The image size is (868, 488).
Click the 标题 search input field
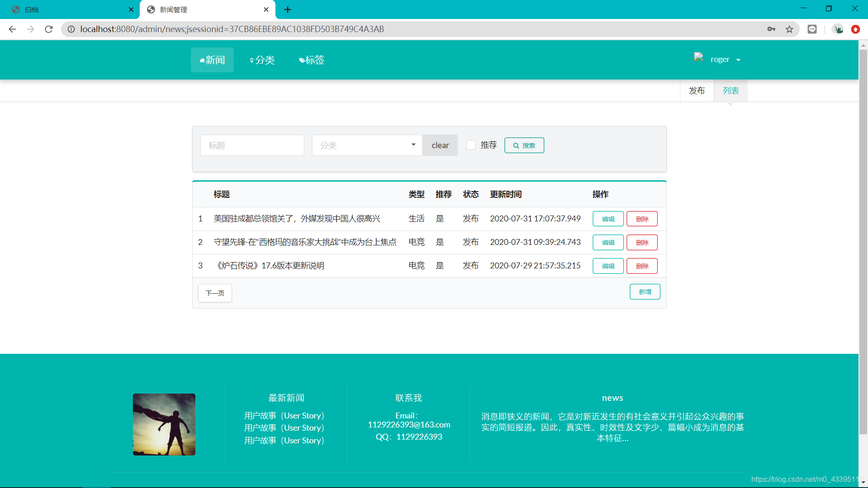[252, 145]
